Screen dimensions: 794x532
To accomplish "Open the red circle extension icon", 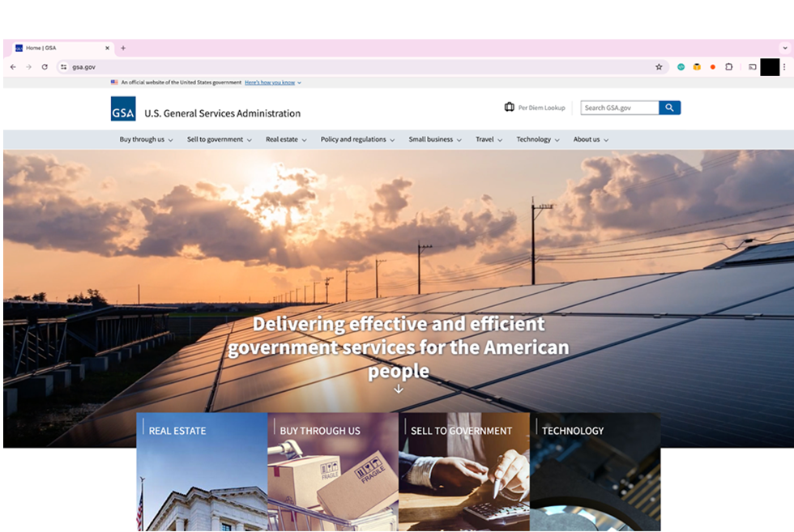I will pos(712,67).
